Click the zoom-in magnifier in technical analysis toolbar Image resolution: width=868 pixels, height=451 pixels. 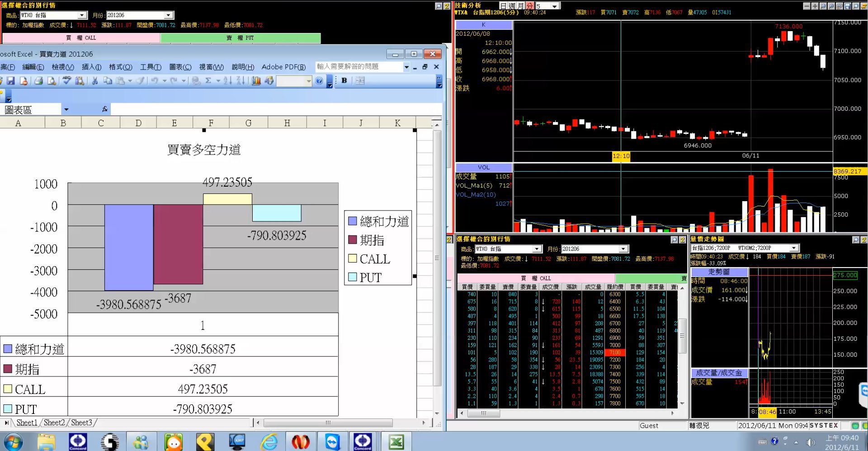(831, 6)
